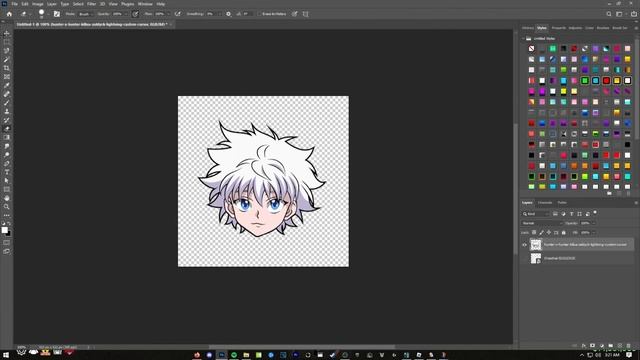Toggle Quick Mask mode icon
640x360 pixels.
[7, 242]
